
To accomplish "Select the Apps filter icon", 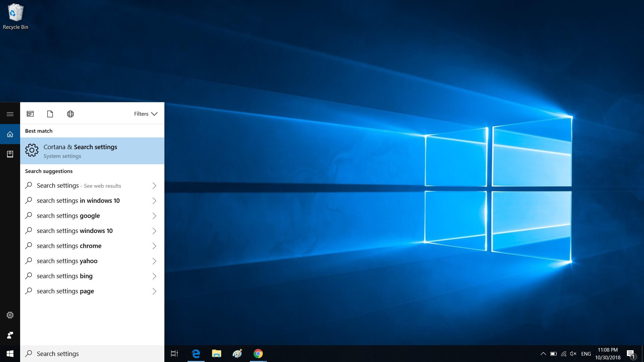I will (x=30, y=114).
